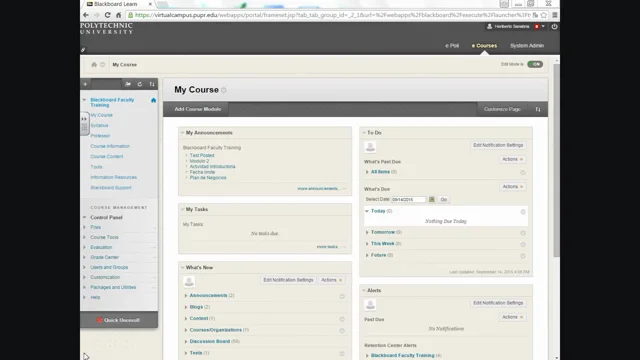Click settings icon on All Items row
This screenshot has height=360, width=640.
point(523,172)
